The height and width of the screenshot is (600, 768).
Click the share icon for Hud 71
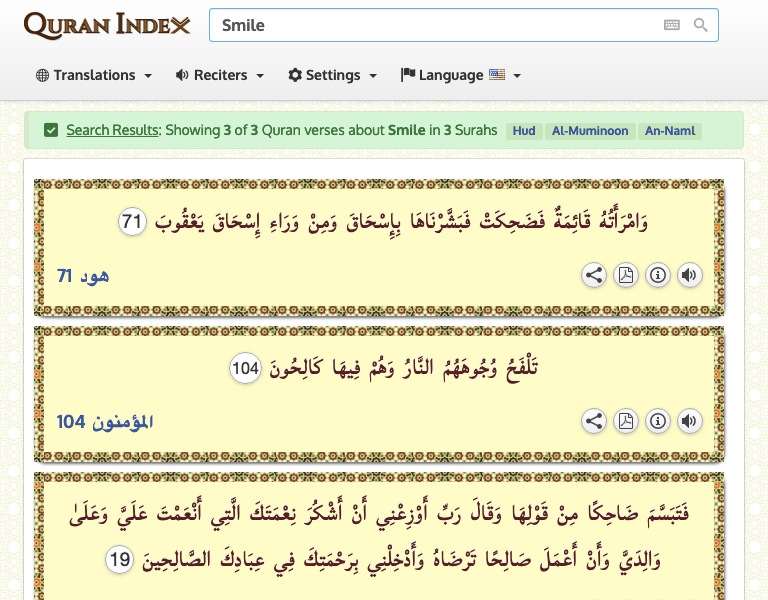coord(594,276)
